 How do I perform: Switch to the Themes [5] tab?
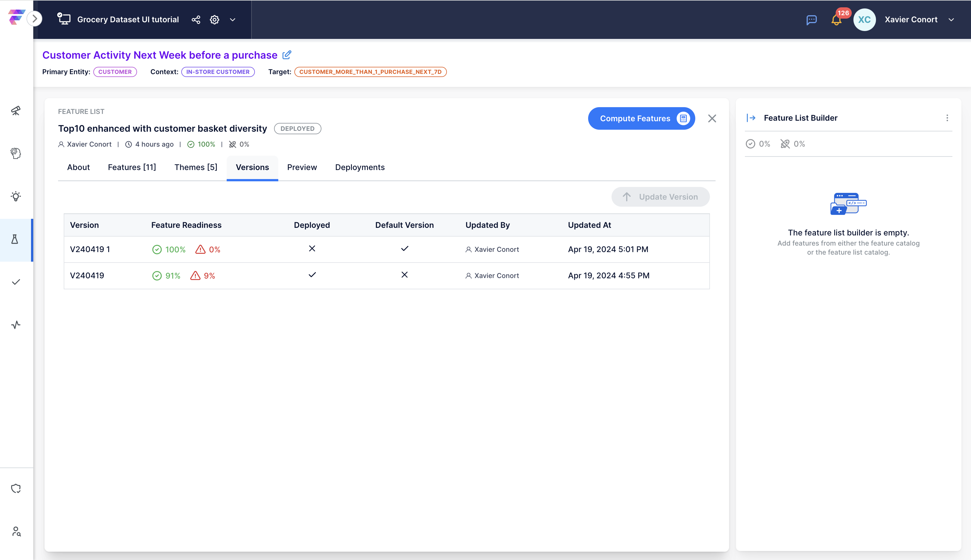(196, 167)
